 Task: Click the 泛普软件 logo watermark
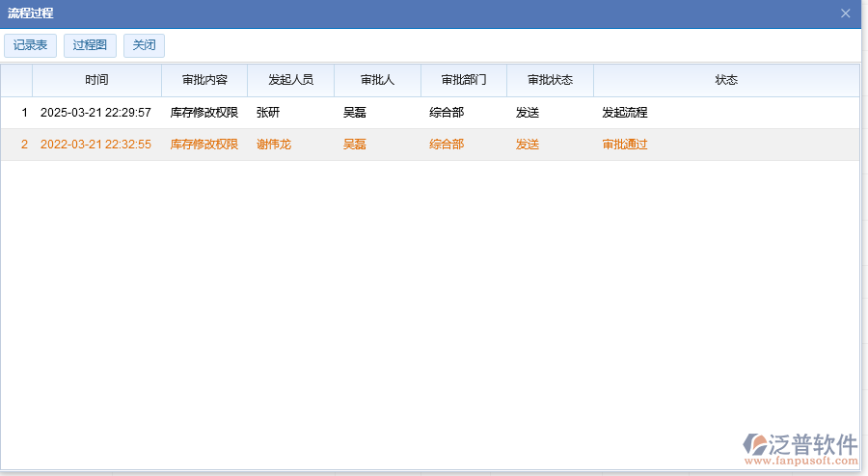pyautogui.click(x=800, y=448)
